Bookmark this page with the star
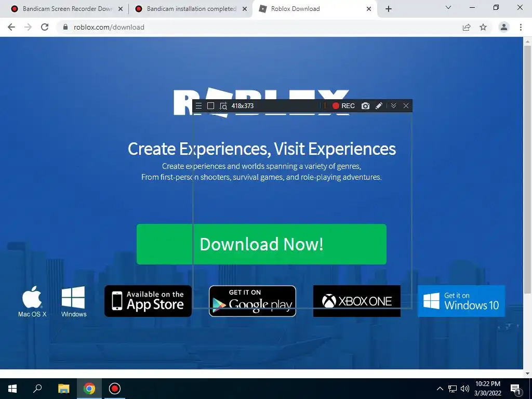Viewport: 532px width, 399px height. 483,27
